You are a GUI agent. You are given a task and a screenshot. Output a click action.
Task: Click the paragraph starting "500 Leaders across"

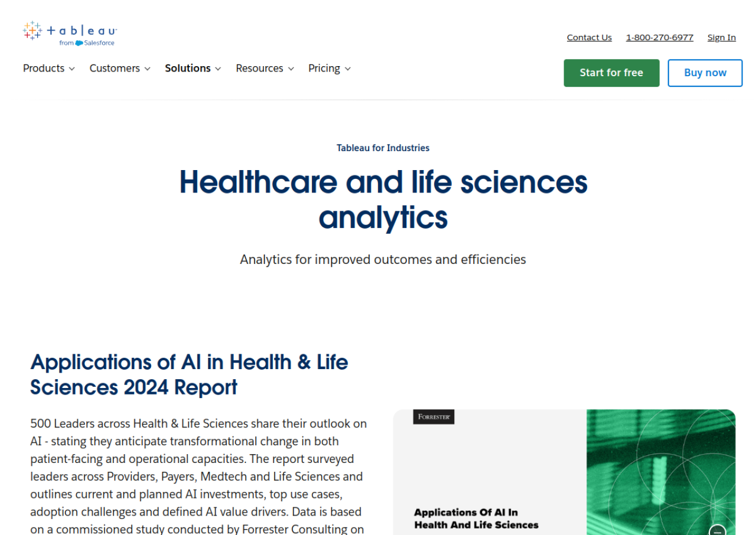198,475
